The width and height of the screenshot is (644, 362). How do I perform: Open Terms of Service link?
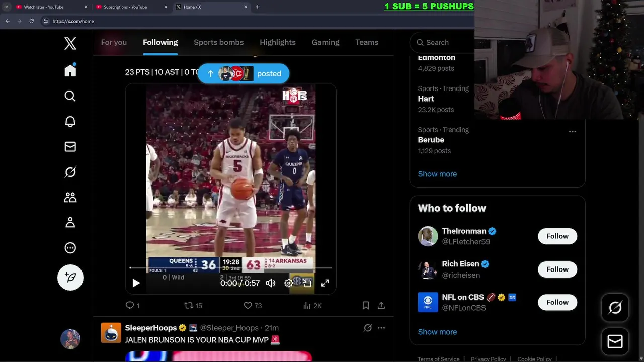pos(438,359)
